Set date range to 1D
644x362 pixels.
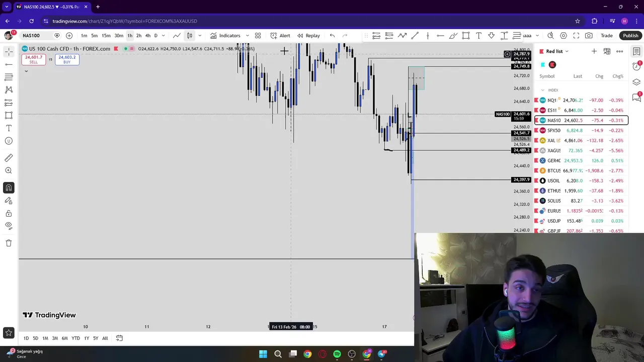[26, 338]
